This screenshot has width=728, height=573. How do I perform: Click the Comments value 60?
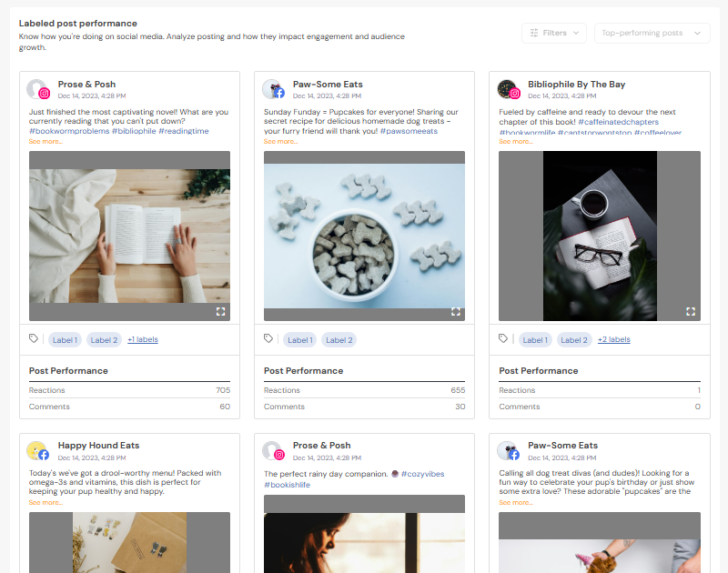tap(225, 407)
